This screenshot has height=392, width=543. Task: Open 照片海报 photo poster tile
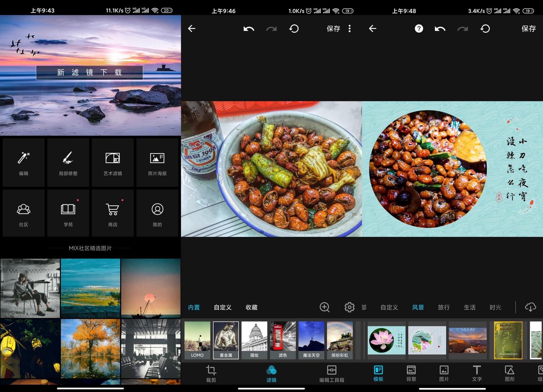157,162
